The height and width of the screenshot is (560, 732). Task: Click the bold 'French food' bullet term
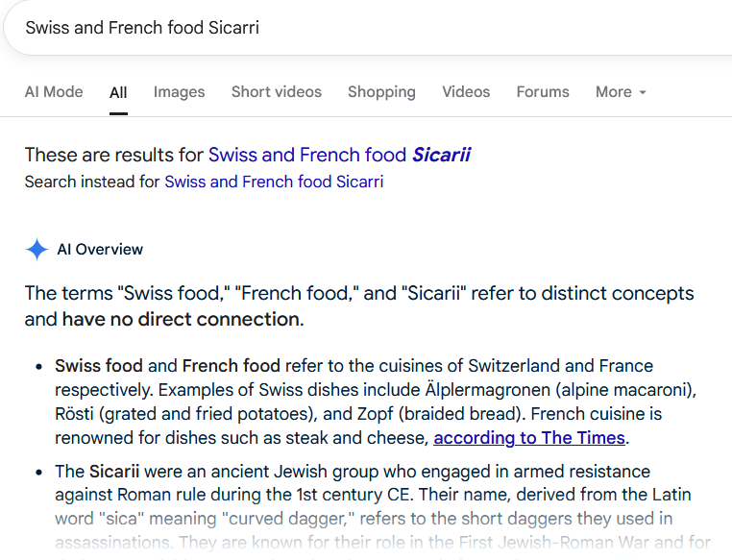(x=231, y=366)
